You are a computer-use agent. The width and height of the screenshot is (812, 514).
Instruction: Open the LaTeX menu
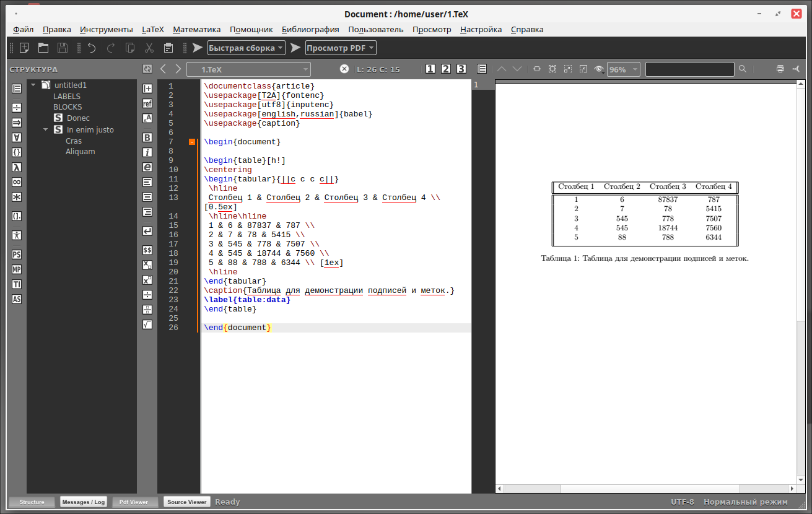coord(153,29)
